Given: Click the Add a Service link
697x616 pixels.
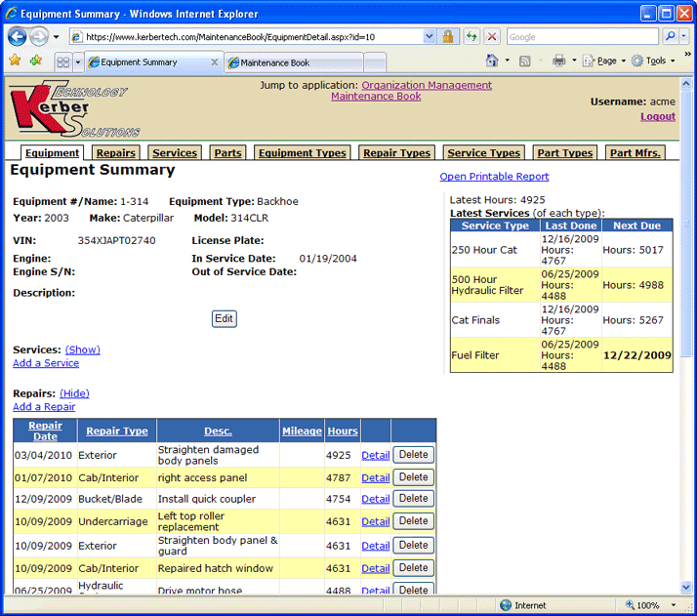Looking at the screenshot, I should coord(46,363).
